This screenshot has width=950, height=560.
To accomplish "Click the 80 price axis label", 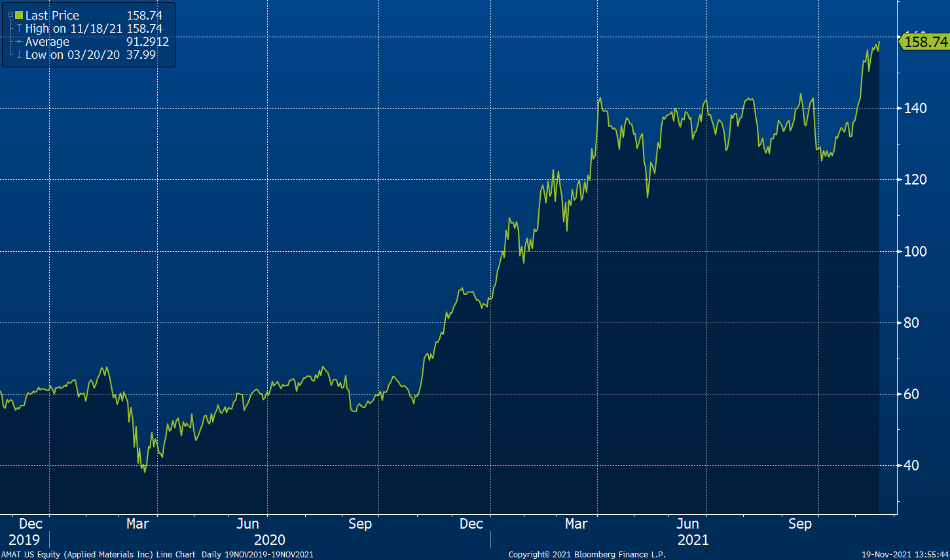I will pos(911,323).
